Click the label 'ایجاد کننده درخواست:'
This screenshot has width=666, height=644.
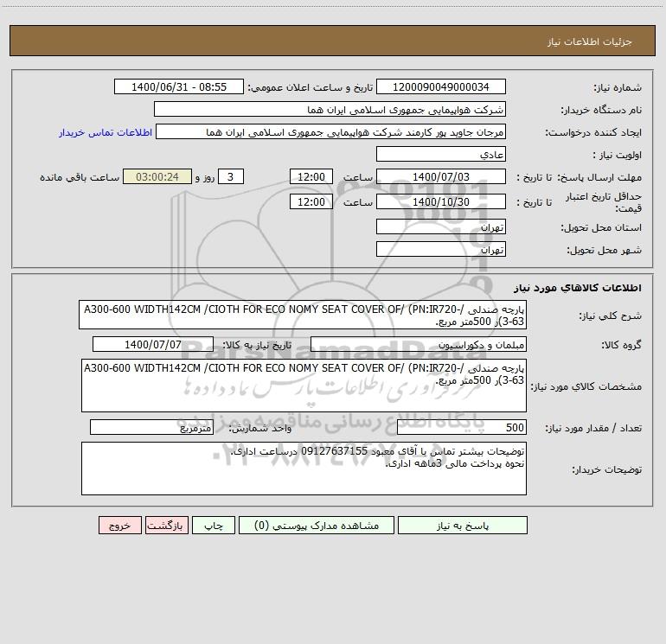coord(593,133)
